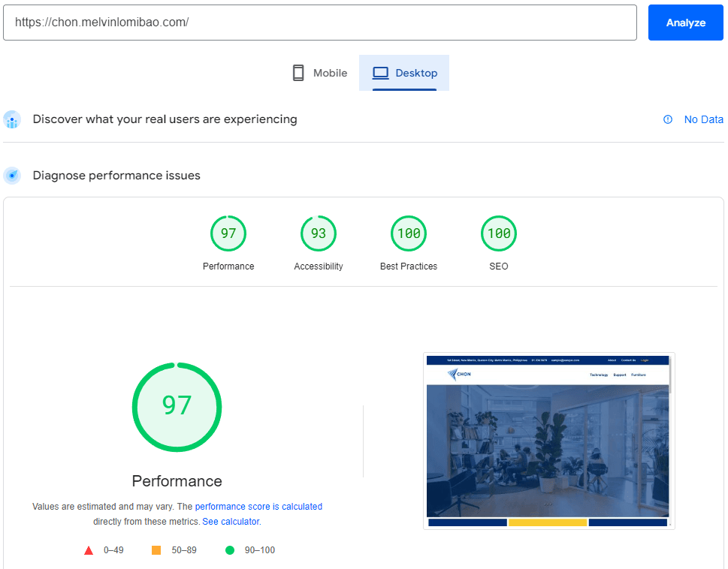Click the No Data info icon
This screenshot has width=728, height=569.
pyautogui.click(x=668, y=119)
